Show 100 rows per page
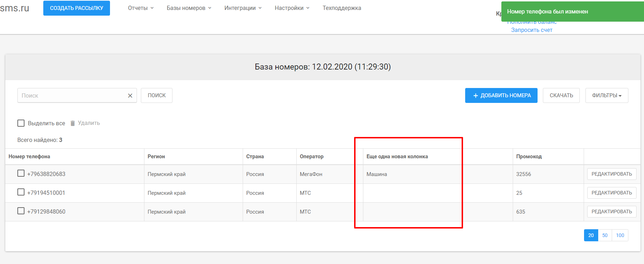The image size is (644, 264). pyautogui.click(x=620, y=235)
